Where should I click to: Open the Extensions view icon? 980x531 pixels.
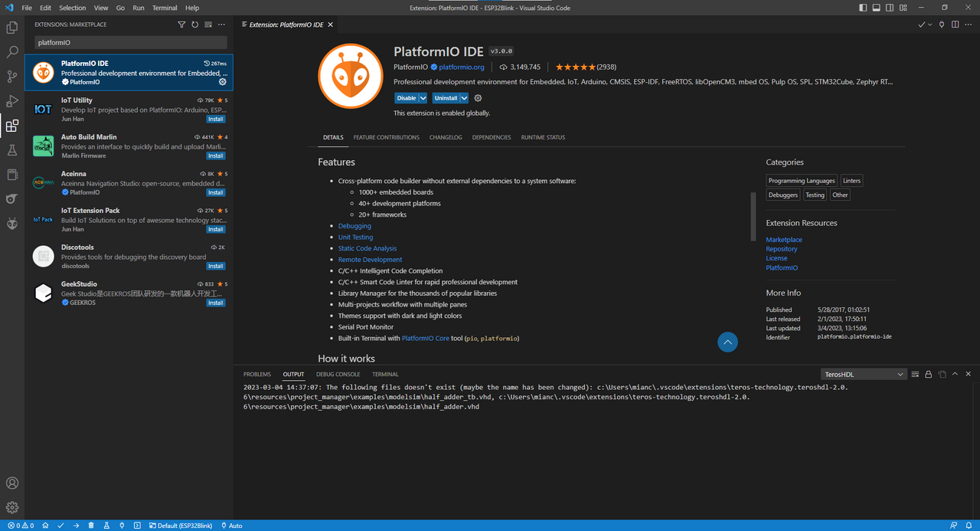click(12, 126)
